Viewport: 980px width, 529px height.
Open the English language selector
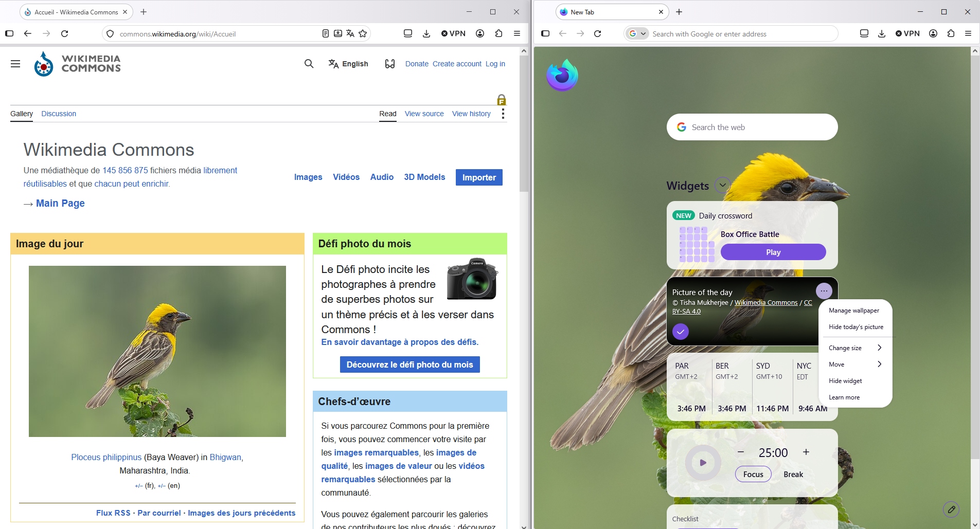[348, 64]
